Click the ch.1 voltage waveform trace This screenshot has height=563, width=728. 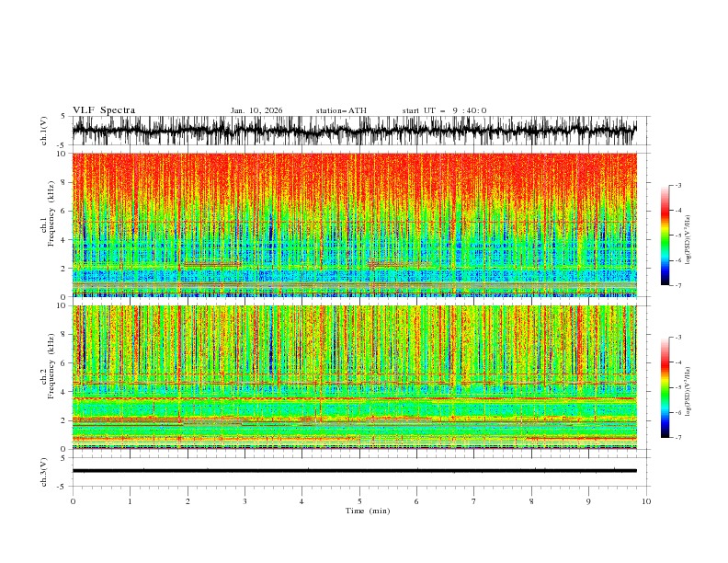coord(354,130)
